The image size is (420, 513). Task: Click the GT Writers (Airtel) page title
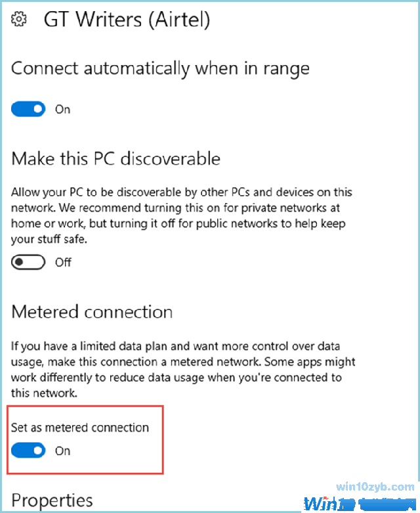(127, 20)
